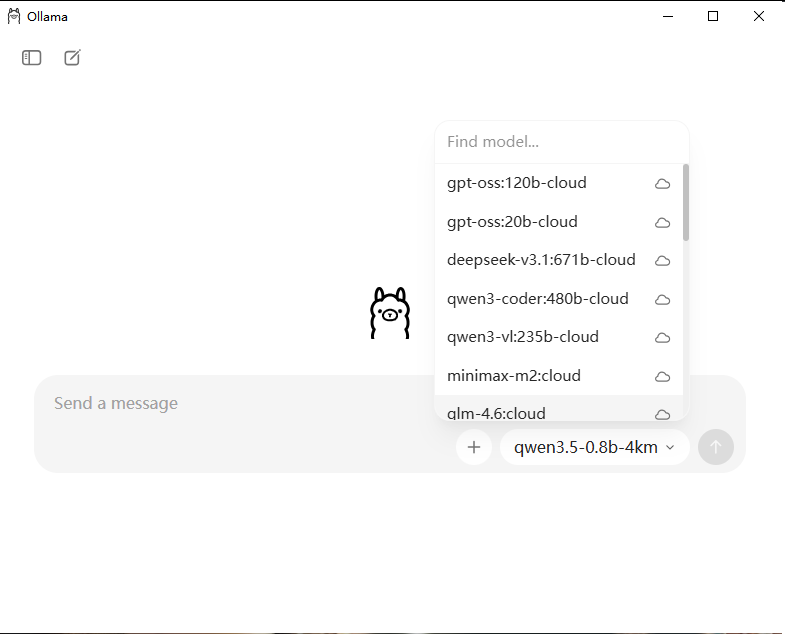Image resolution: width=785 pixels, height=634 pixels.
Task: Close the Ollama window
Action: point(759,16)
